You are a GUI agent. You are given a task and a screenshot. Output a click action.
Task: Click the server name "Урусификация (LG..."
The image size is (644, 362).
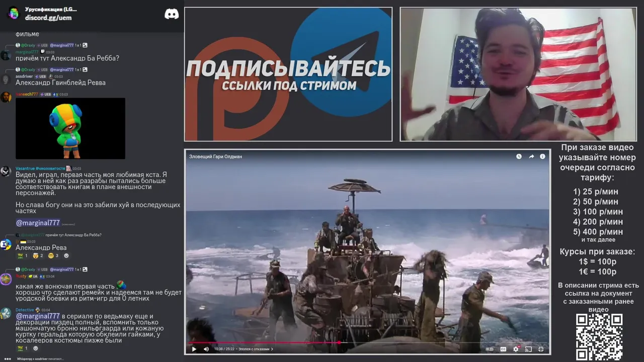(x=51, y=9)
